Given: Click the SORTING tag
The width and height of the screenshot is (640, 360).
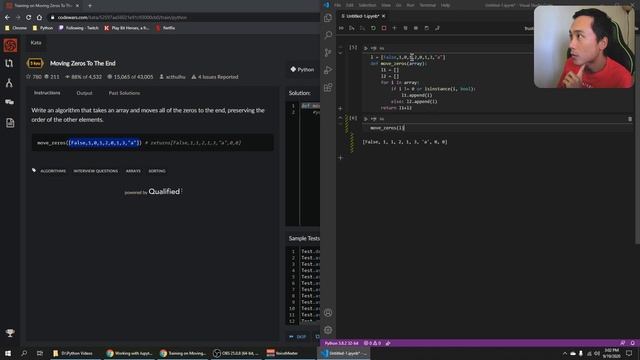Looking at the screenshot, I should (x=157, y=171).
